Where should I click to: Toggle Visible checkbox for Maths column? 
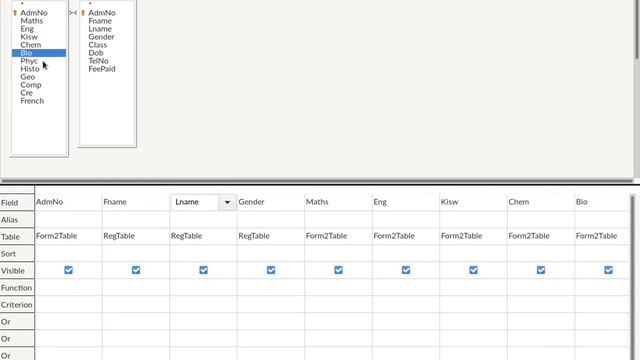[x=338, y=270]
